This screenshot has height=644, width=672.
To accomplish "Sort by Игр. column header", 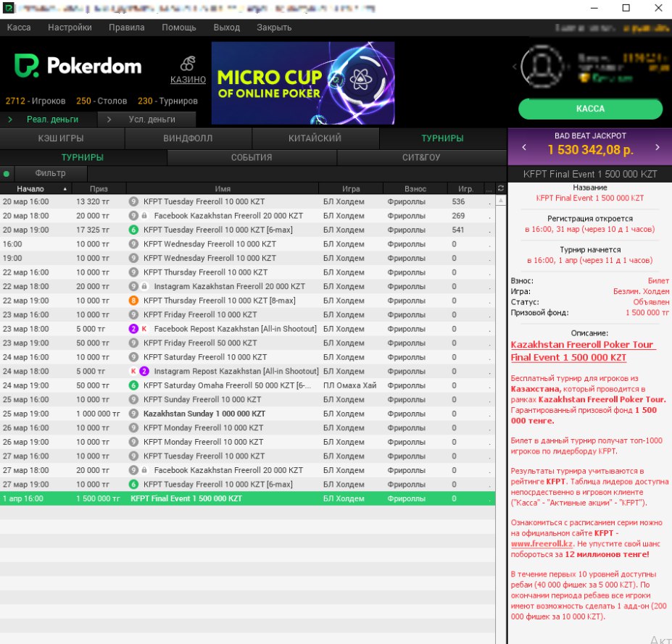I will coord(466,189).
